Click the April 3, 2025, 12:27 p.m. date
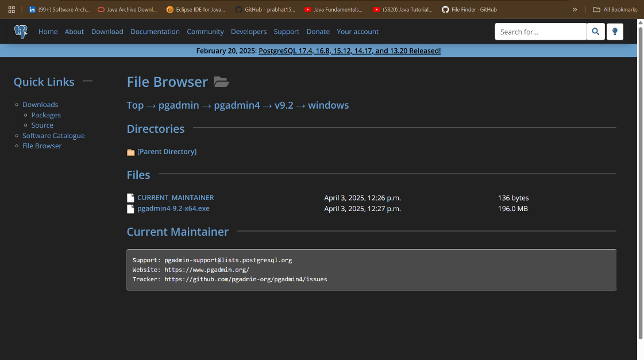Image resolution: width=644 pixels, height=360 pixels. [363, 209]
